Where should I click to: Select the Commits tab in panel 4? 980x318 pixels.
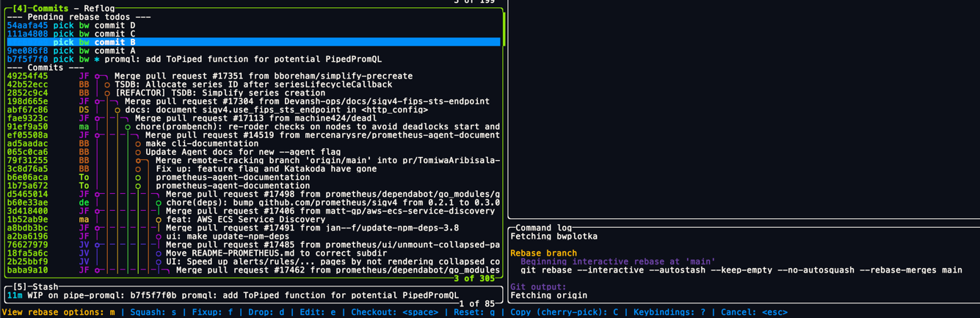(51, 8)
